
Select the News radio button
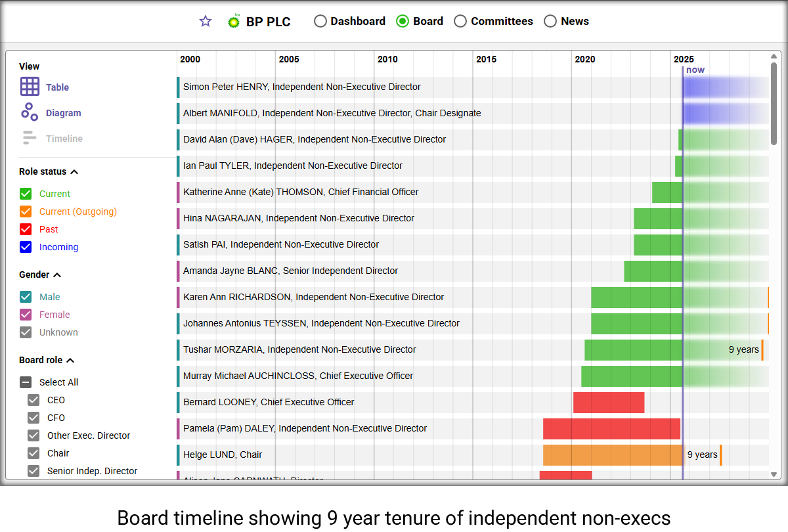point(550,21)
